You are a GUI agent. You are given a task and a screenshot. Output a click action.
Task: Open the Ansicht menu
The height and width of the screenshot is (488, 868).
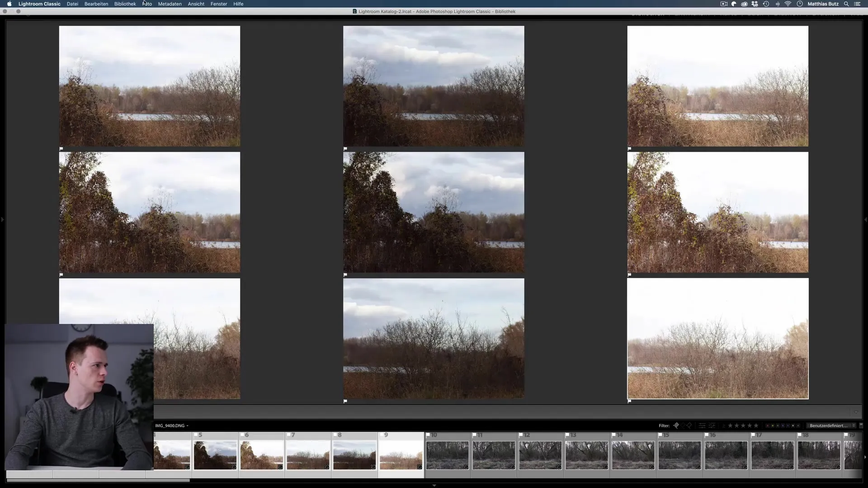[x=196, y=4]
